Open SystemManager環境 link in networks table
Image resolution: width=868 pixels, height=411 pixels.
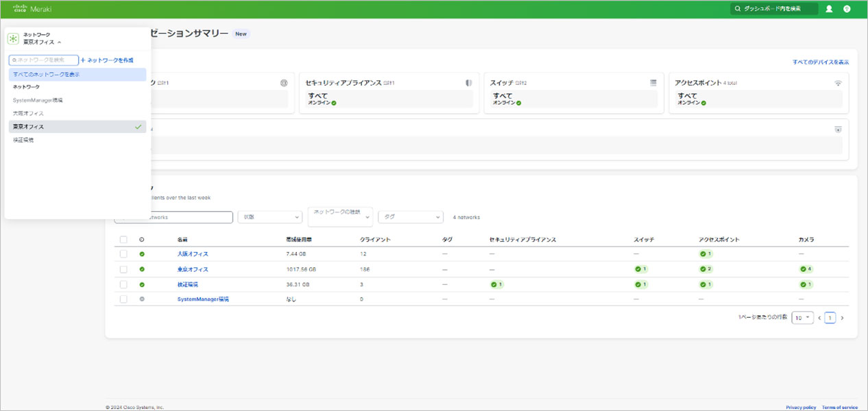click(203, 299)
